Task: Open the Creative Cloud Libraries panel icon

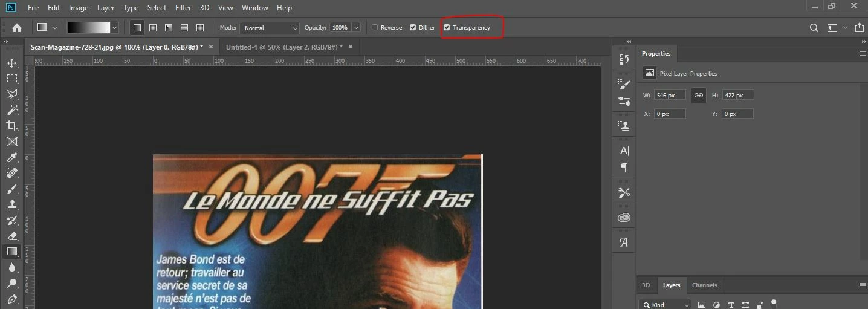Action: pyautogui.click(x=624, y=218)
